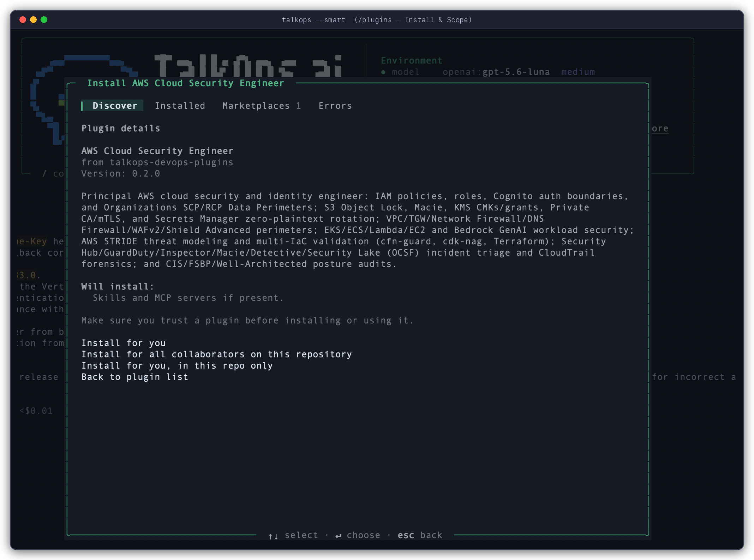Click the 'Make sure you trust a plugin' warning

point(247,320)
